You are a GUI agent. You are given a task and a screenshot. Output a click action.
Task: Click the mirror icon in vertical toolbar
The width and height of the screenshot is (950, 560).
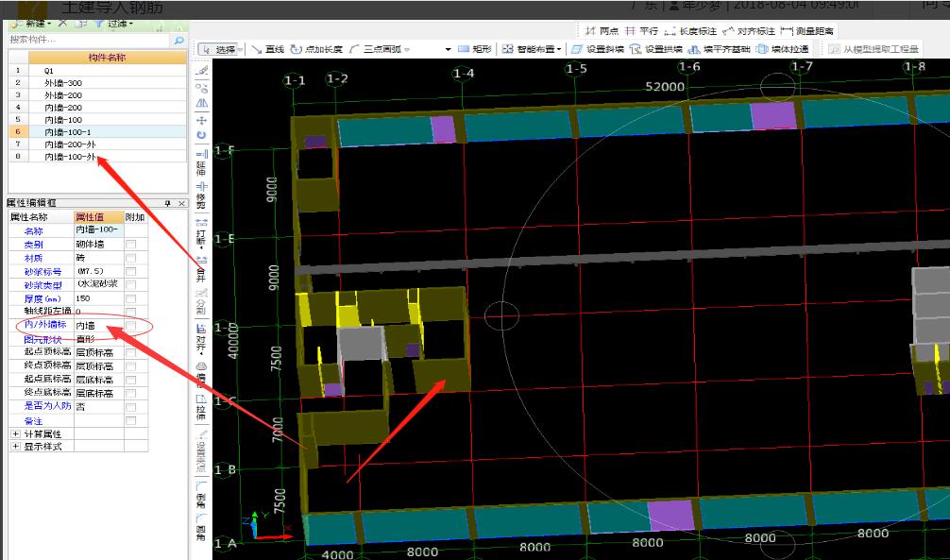[x=202, y=104]
